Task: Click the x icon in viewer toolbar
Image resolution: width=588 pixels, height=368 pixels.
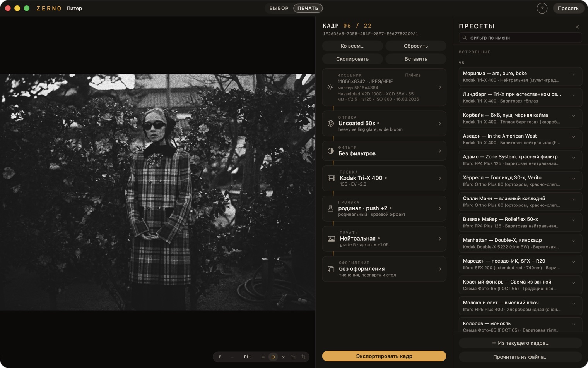Action: point(283,357)
